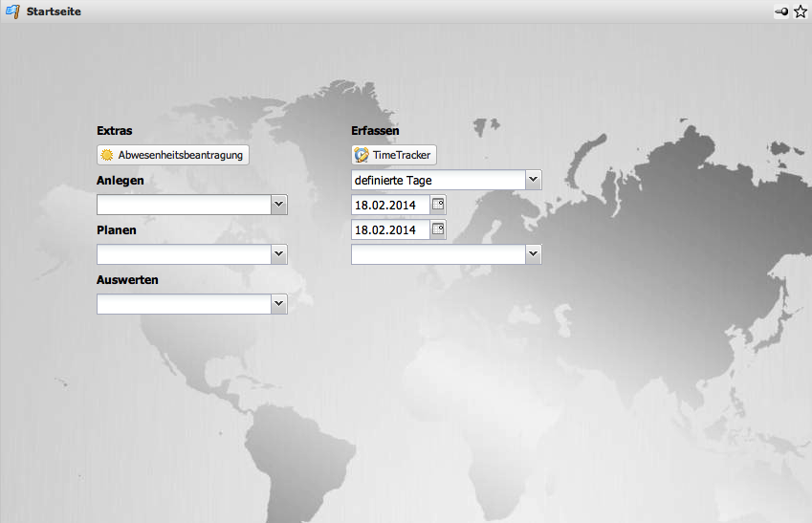Image resolution: width=812 pixels, height=523 pixels.
Task: Click the Startseite title text
Action: click(x=54, y=11)
